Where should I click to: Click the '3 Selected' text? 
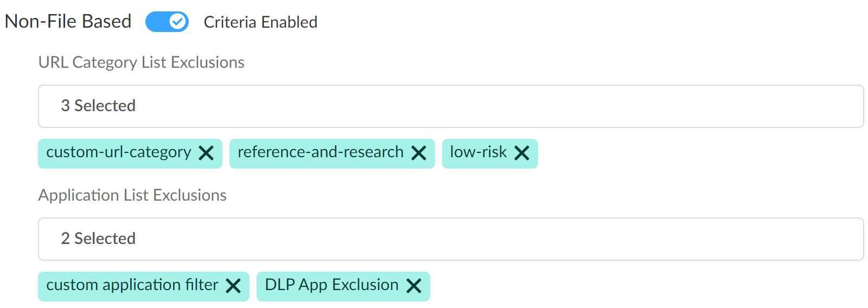tap(98, 106)
